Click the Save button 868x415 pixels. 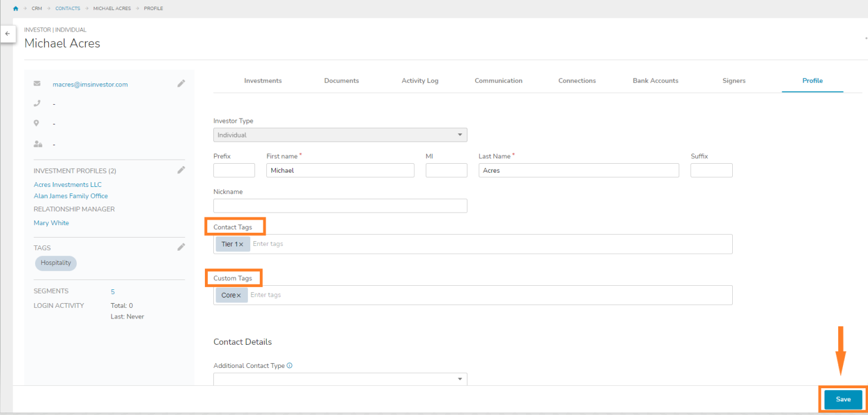point(842,400)
